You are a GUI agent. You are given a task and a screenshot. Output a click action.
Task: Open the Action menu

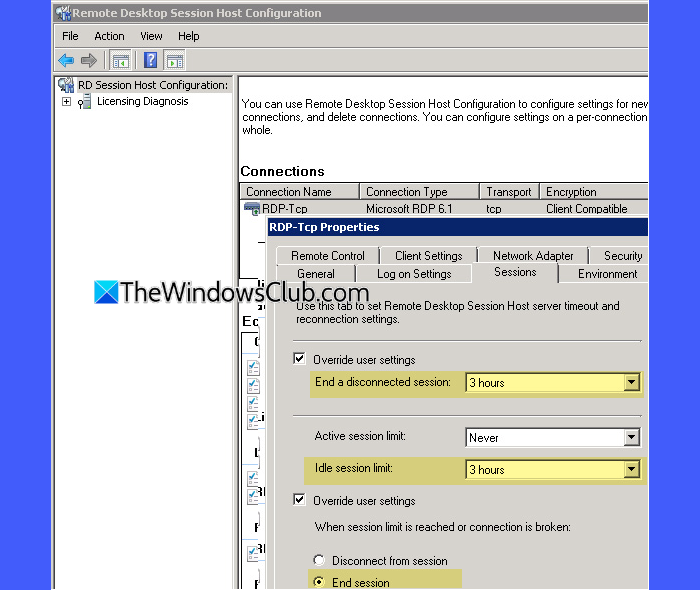click(x=109, y=36)
